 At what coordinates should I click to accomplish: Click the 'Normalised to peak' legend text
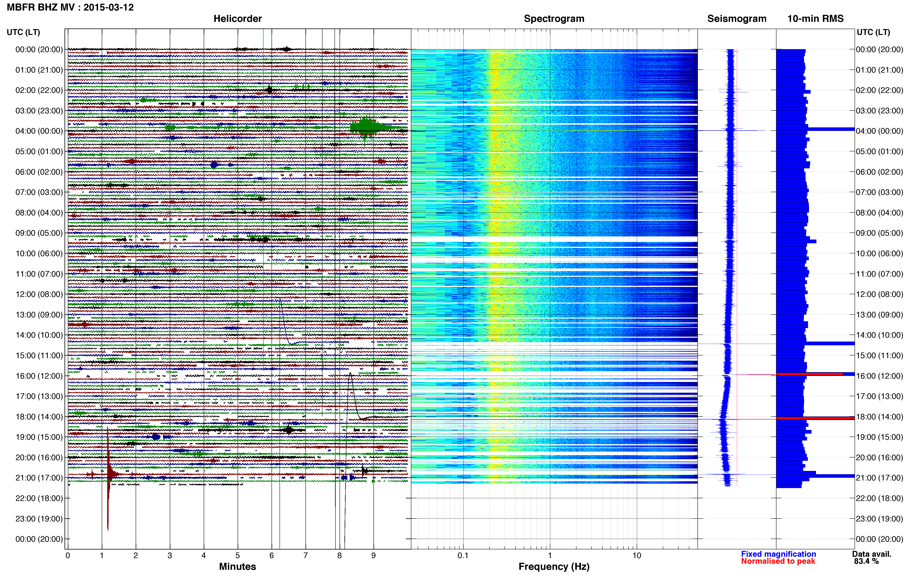pos(778,561)
